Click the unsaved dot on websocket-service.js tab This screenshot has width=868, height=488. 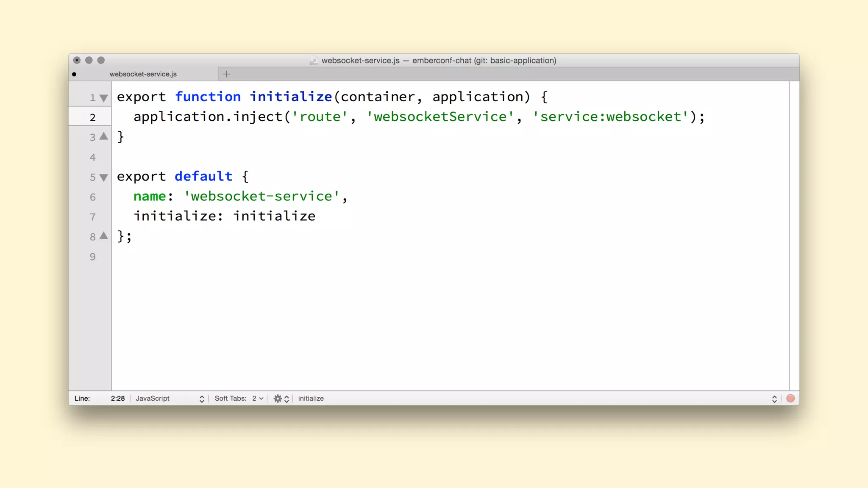[74, 75]
